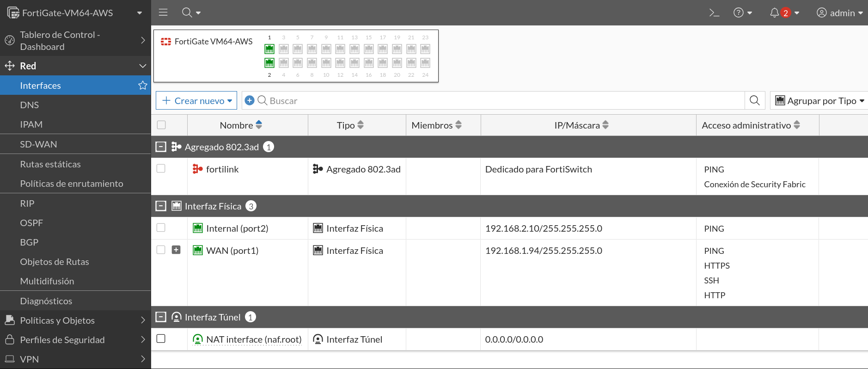Go to Rutas estáticas menu item
868x369 pixels.
pos(50,164)
